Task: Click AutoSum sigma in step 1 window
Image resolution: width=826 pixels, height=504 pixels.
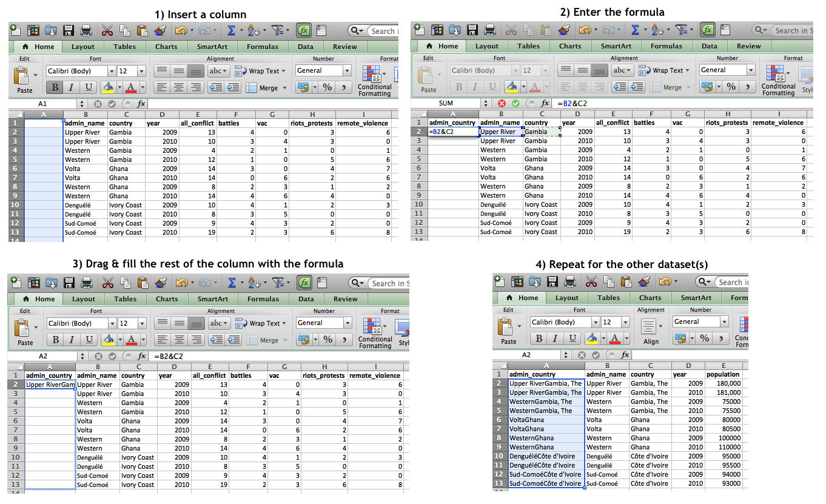Action: coord(232,30)
